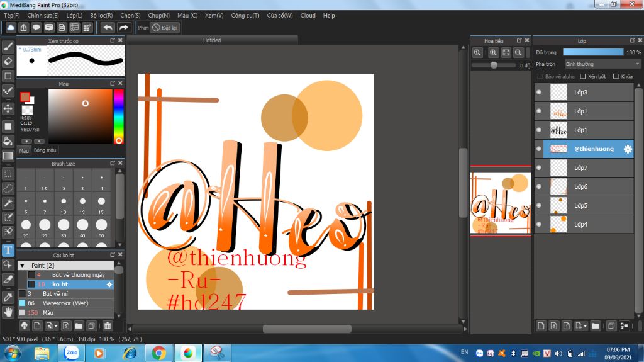Viewport: 644px width, 362px height.
Task: Click the Undo arrow in toolbar
Action: pyautogui.click(x=108, y=28)
